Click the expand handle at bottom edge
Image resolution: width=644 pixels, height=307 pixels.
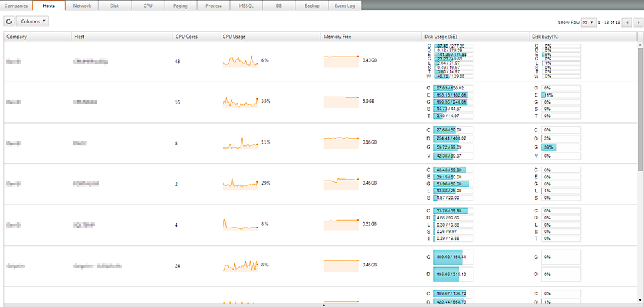tap(324, 305)
